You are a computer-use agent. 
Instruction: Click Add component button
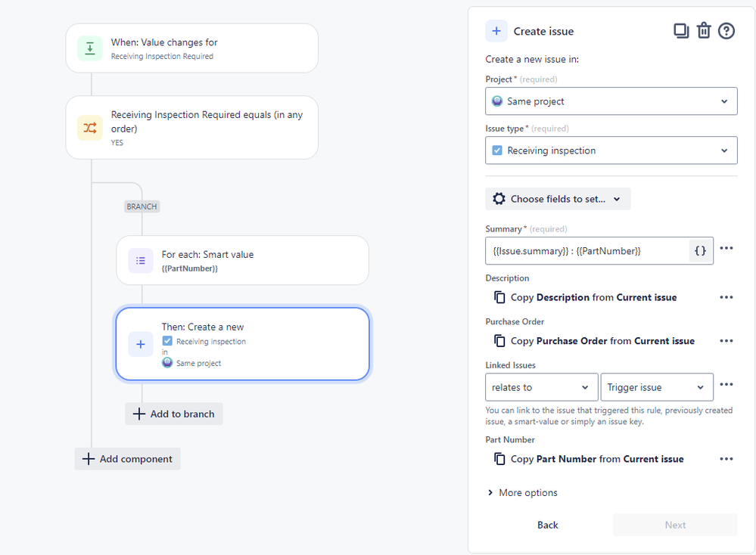pos(127,459)
